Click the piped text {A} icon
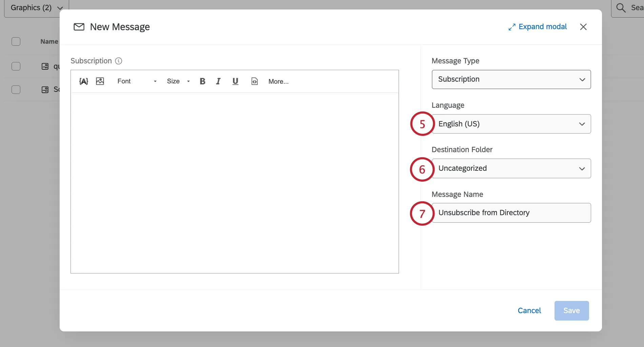 tap(83, 81)
